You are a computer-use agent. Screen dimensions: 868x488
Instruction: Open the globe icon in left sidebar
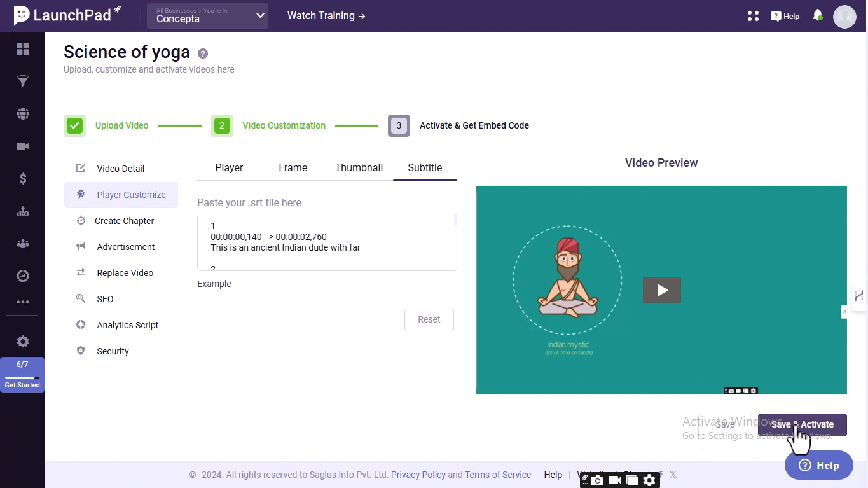[23, 114]
